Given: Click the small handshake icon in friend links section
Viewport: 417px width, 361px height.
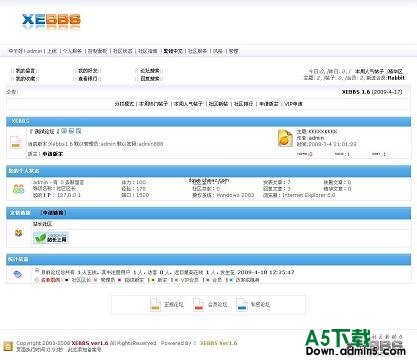Looking at the screenshot, I should pyautogui.click(x=19, y=233).
